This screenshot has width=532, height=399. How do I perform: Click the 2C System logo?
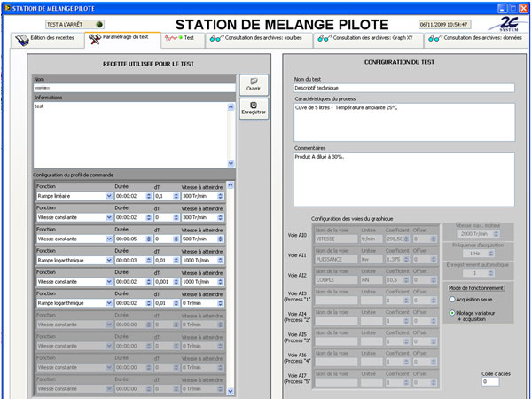507,24
